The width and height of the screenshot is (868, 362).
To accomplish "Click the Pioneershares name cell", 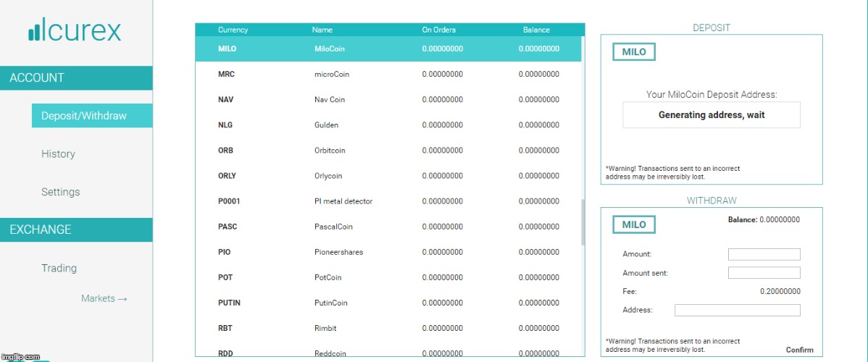I will pyautogui.click(x=339, y=253).
